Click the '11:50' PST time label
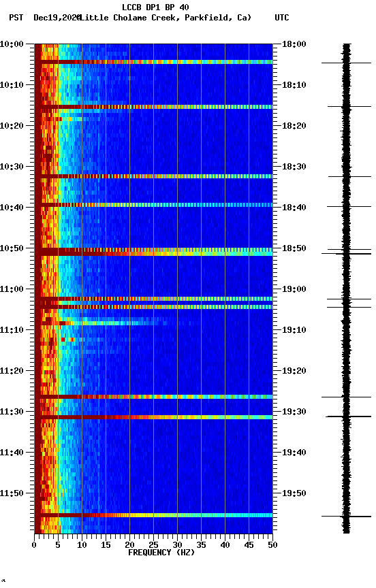Viewport: 376px width, 588px height. pos(12,493)
